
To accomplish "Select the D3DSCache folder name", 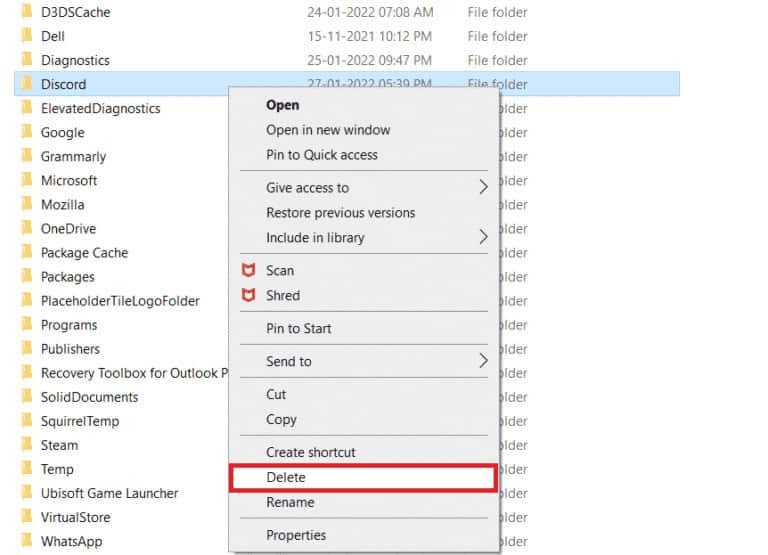I will (75, 12).
